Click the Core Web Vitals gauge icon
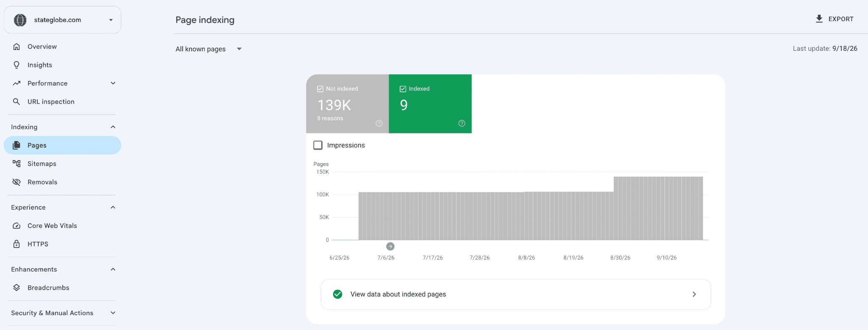868x330 pixels. 17,226
